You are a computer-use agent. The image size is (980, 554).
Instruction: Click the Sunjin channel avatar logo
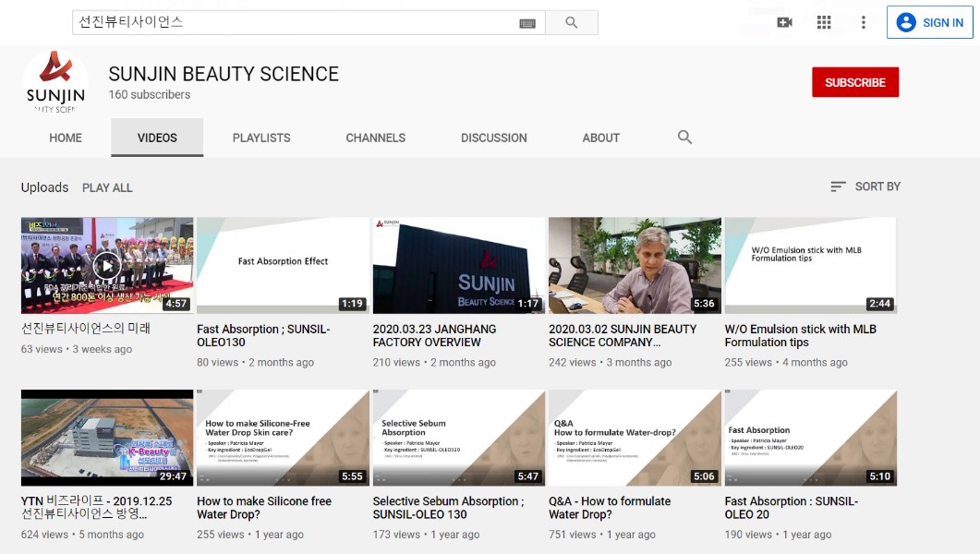[55, 82]
